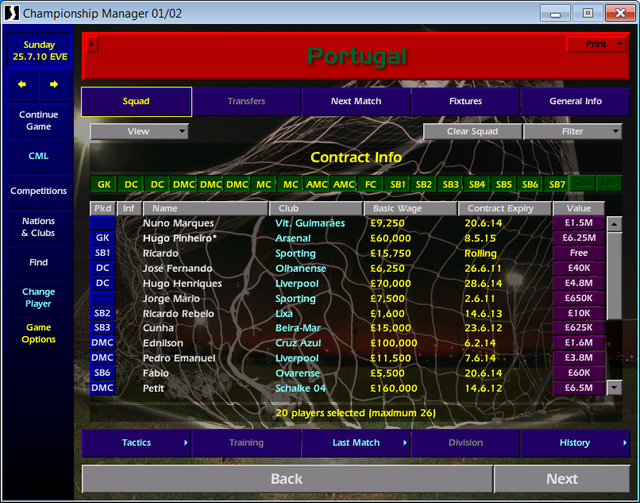Click the Transfers tab
Image resolution: width=640 pixels, height=503 pixels.
pos(247,101)
